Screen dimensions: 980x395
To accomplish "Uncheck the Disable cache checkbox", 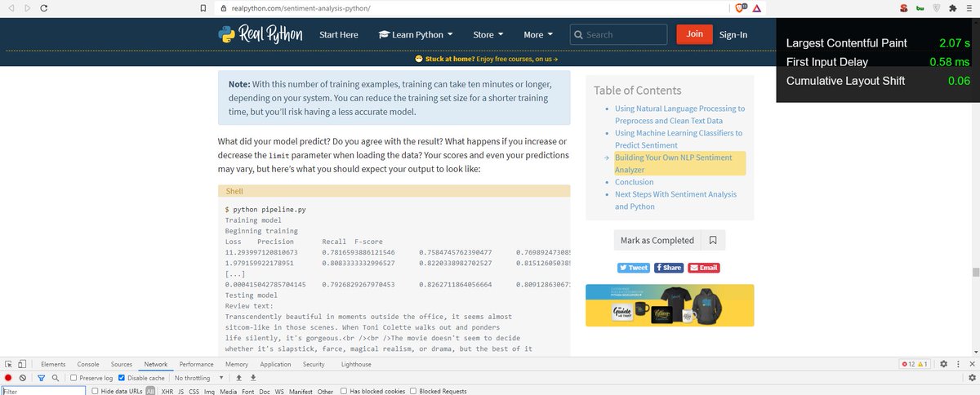I will tap(122, 378).
